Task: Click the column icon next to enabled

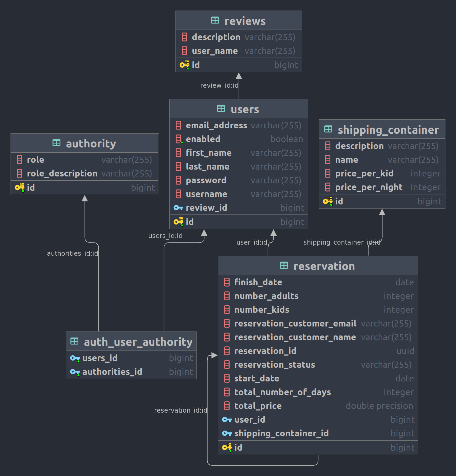Action: pyautogui.click(x=179, y=139)
